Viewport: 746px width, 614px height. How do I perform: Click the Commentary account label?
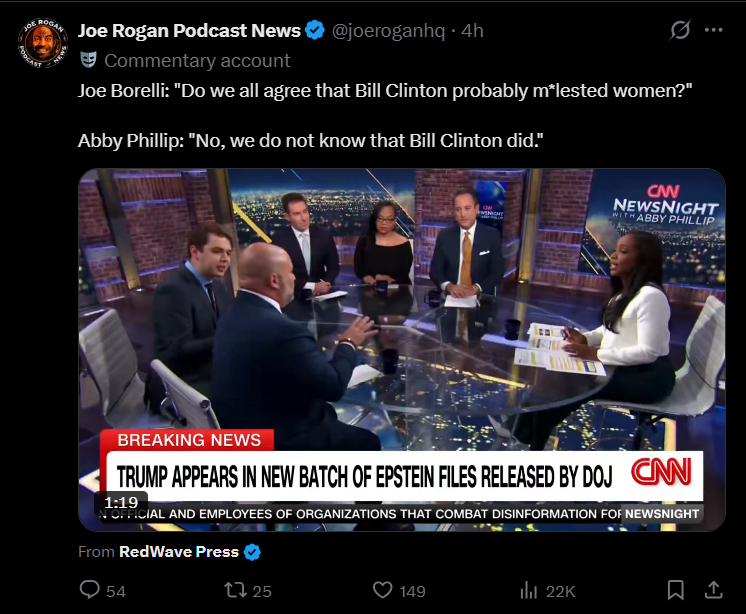(x=197, y=60)
